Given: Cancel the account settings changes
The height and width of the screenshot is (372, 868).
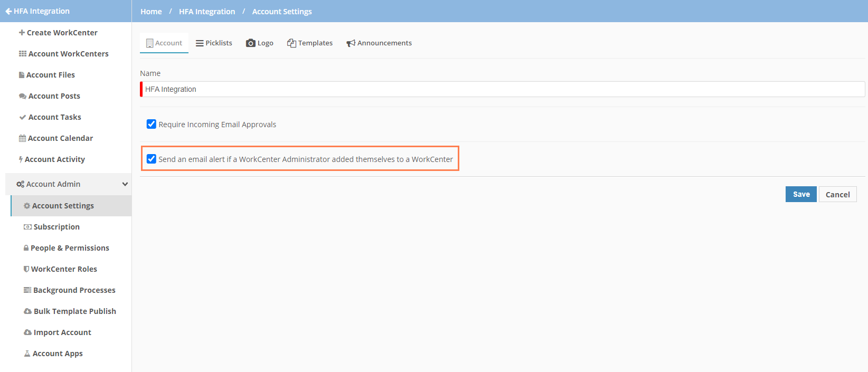Looking at the screenshot, I should (837, 194).
